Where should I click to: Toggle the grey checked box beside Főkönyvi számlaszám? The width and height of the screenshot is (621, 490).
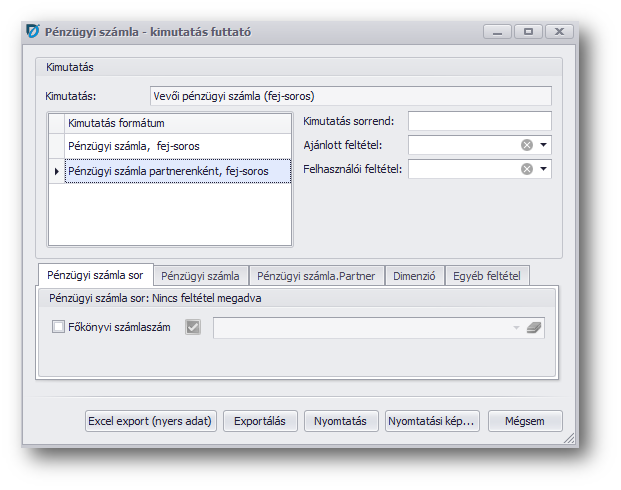193,326
